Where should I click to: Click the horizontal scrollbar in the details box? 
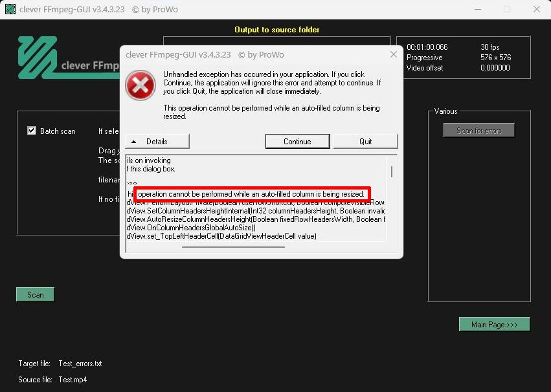click(233, 247)
